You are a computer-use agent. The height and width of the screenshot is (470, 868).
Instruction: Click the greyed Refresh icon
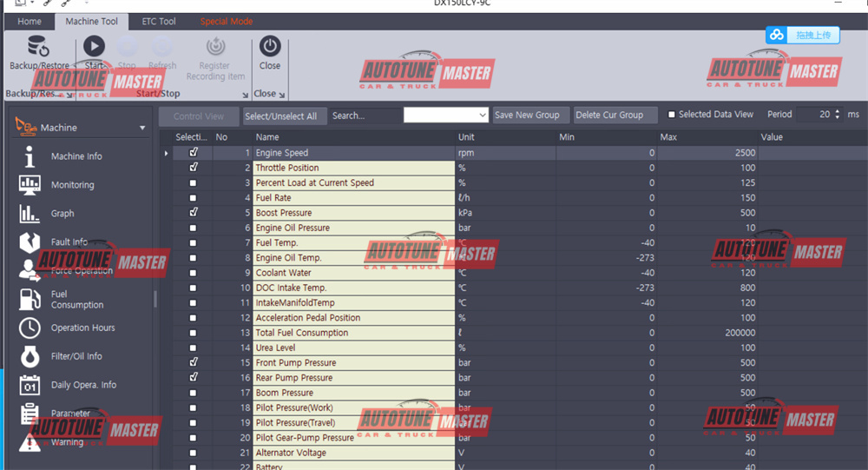point(161,46)
